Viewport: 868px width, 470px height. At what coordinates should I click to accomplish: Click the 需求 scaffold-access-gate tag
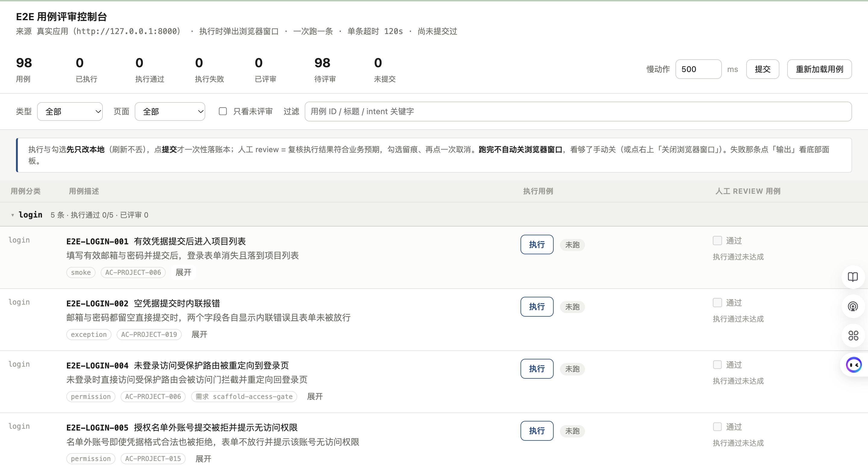244,396
